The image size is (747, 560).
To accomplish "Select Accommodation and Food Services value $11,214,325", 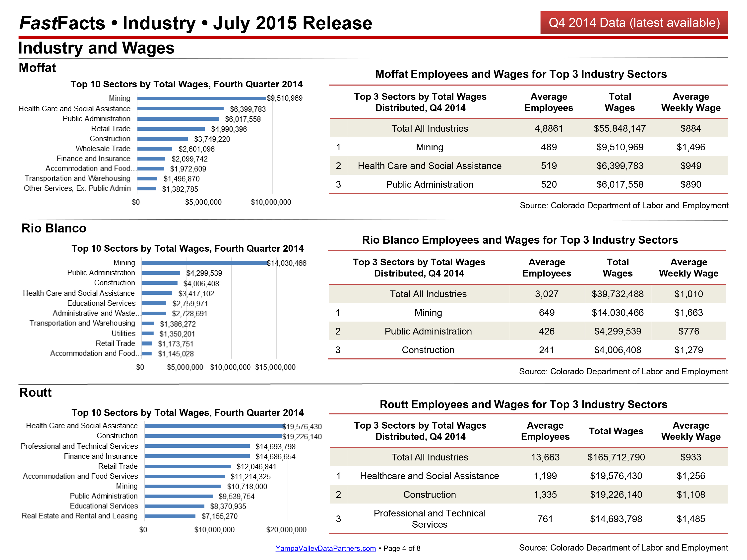I will [251, 477].
